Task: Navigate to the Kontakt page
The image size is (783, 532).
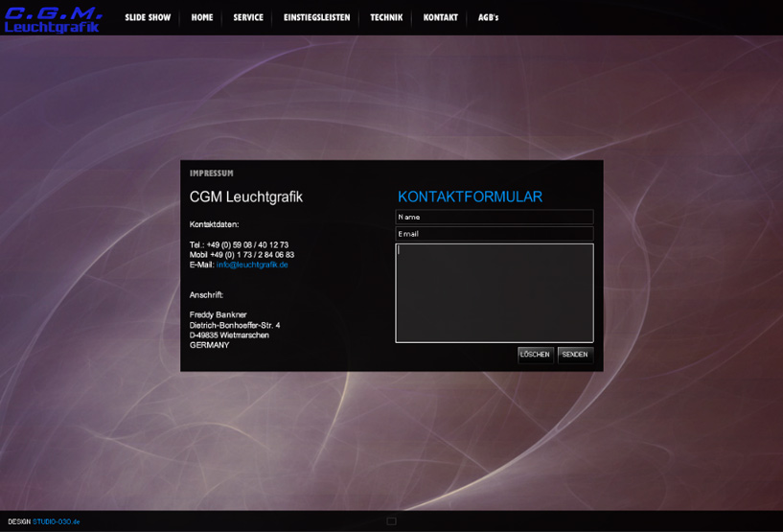Action: pyautogui.click(x=441, y=17)
